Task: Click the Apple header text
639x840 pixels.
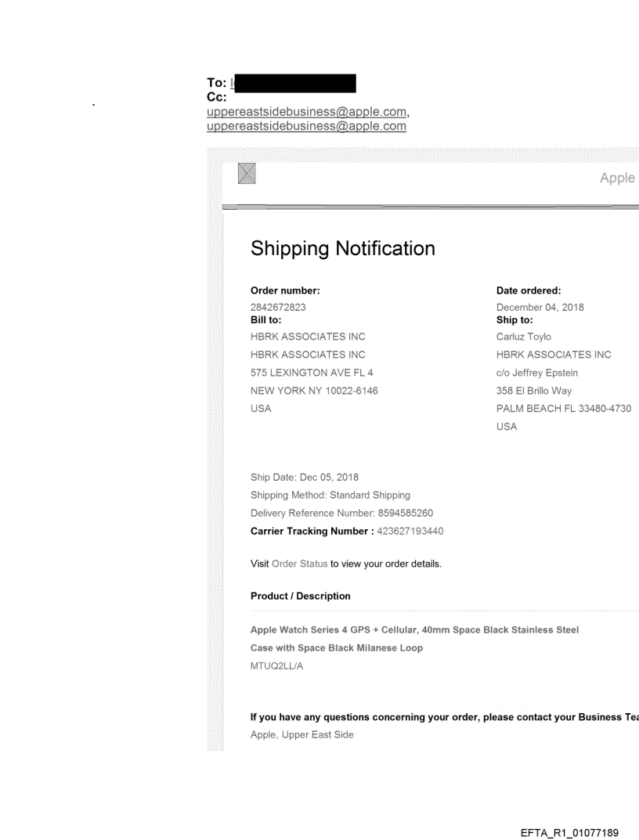Action: [617, 178]
